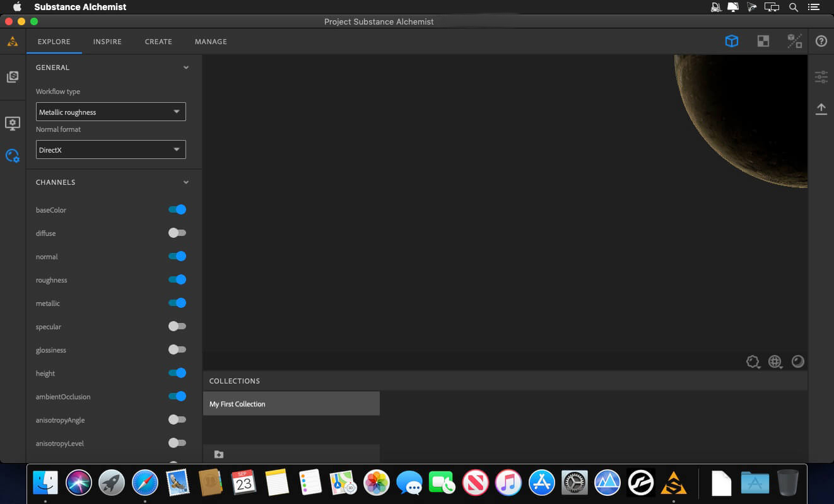Image resolution: width=834 pixels, height=504 pixels.
Task: Open the Music app in the dock
Action: coord(508,483)
